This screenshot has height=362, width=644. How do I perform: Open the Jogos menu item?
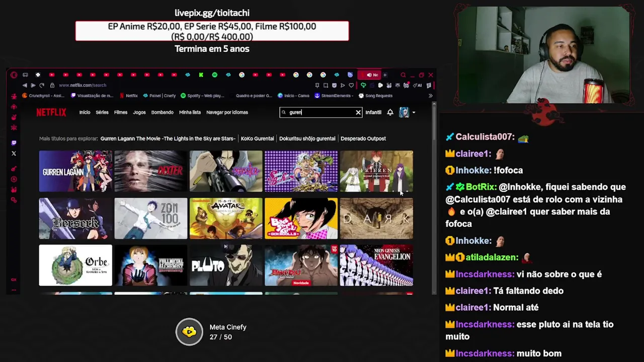point(139,113)
